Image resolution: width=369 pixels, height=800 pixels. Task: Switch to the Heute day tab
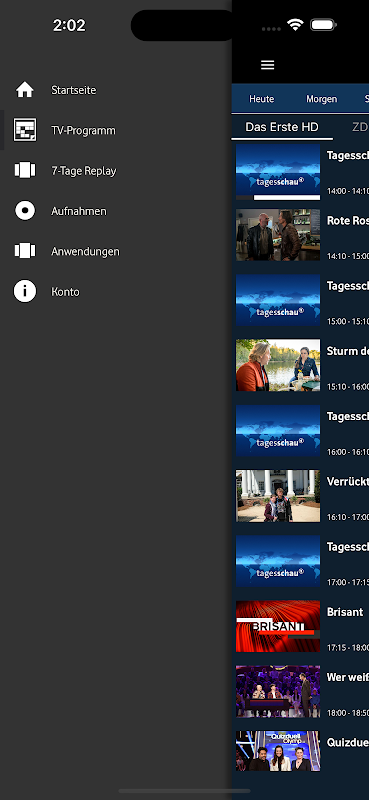261,99
